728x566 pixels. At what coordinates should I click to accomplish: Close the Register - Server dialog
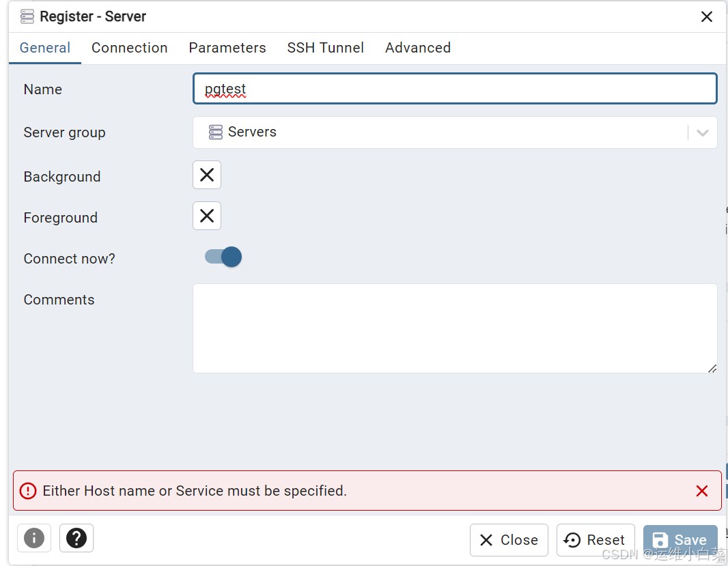click(707, 17)
